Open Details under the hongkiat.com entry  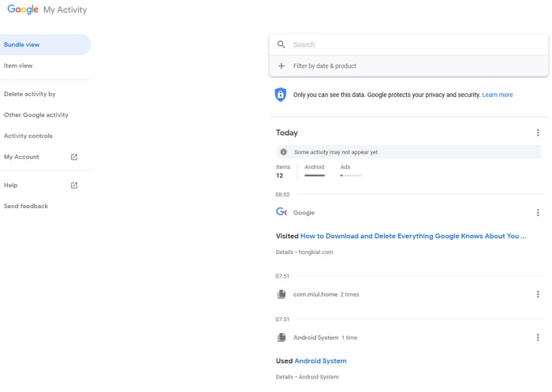point(285,252)
